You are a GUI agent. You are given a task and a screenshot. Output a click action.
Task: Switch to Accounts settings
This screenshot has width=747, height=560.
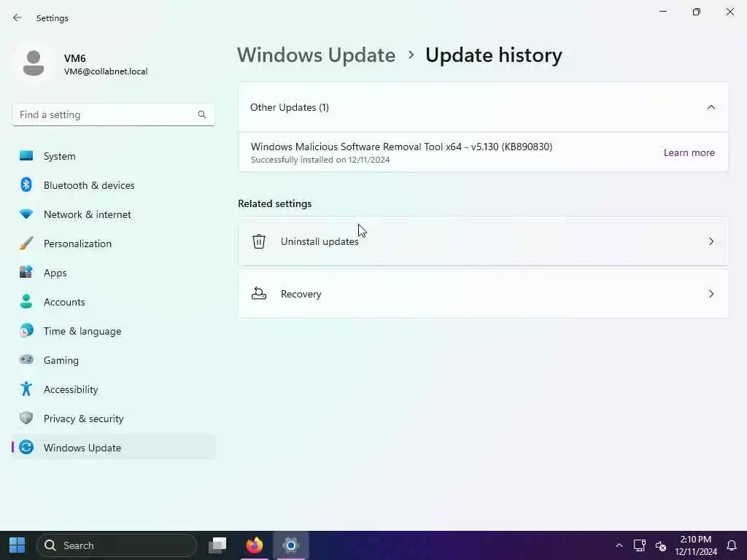(113, 301)
